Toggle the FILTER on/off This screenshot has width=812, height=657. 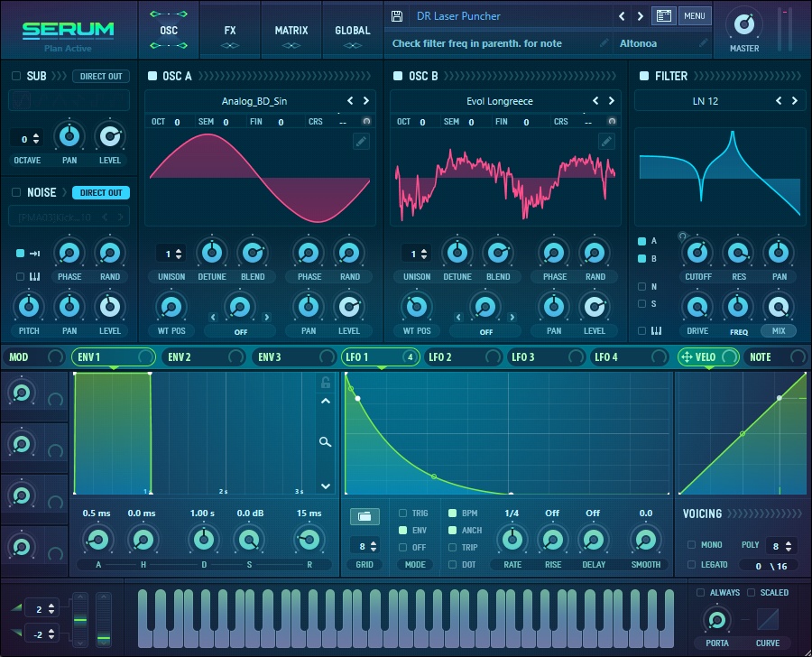click(643, 76)
